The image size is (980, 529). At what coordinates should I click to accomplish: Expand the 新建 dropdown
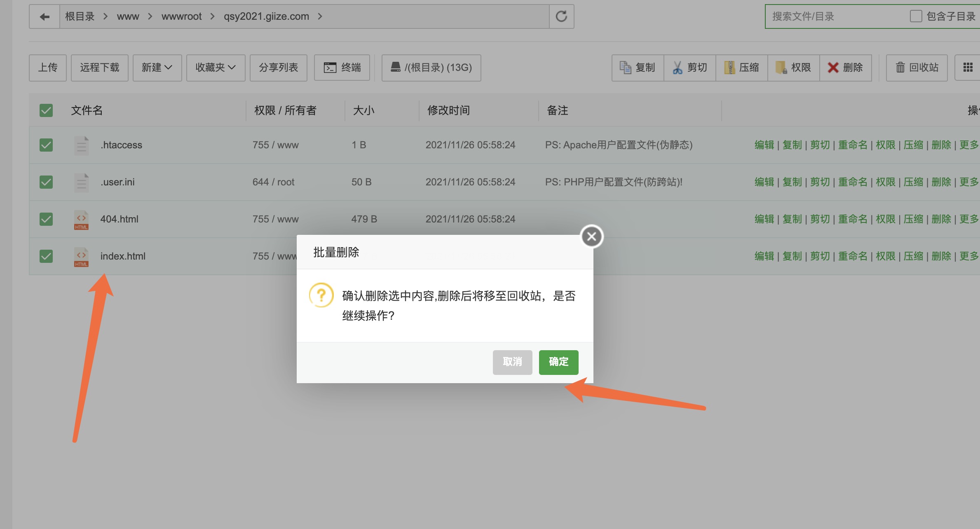pyautogui.click(x=157, y=68)
